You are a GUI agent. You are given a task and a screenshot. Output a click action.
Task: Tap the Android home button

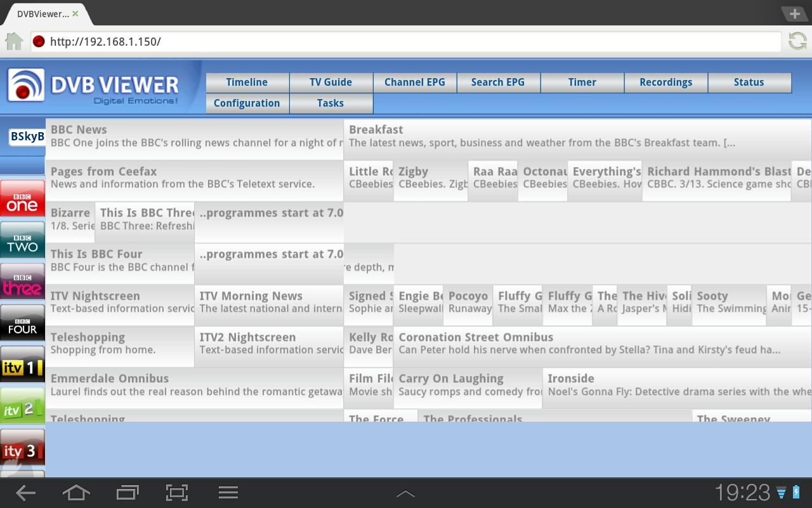[76, 493]
